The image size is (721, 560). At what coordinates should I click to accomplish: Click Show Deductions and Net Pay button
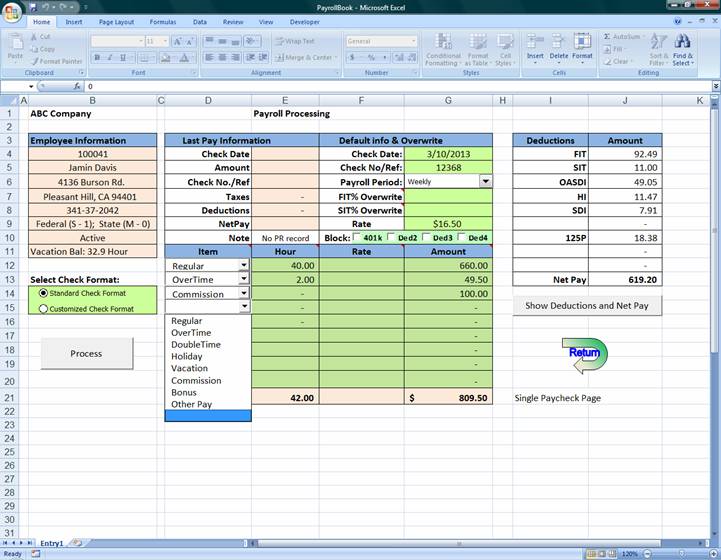coord(587,306)
